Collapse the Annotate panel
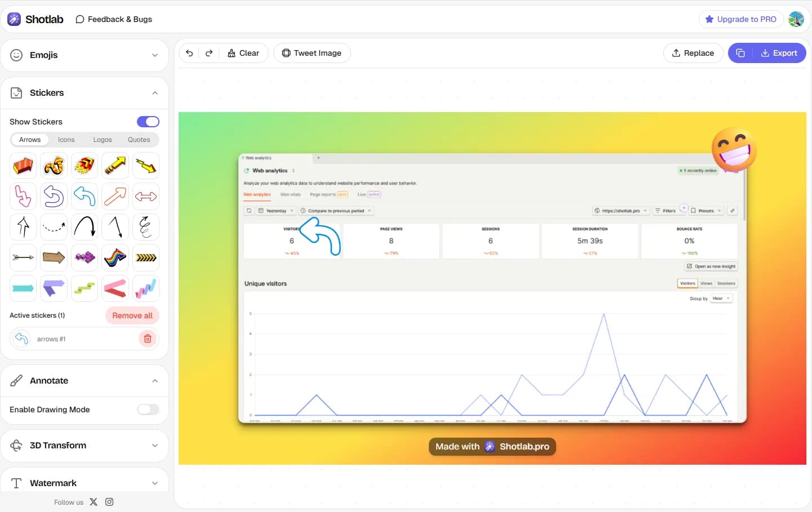 (x=85, y=381)
